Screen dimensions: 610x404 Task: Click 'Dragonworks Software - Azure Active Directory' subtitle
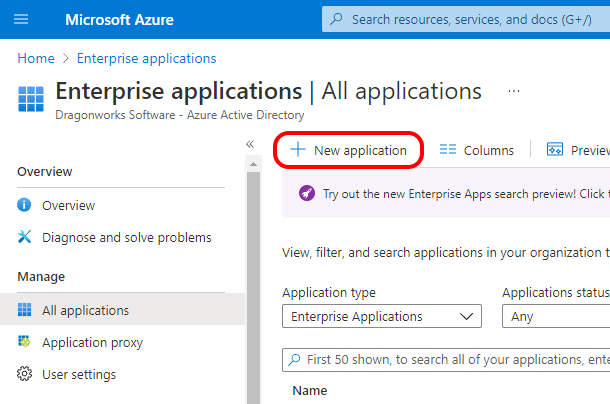(x=180, y=115)
